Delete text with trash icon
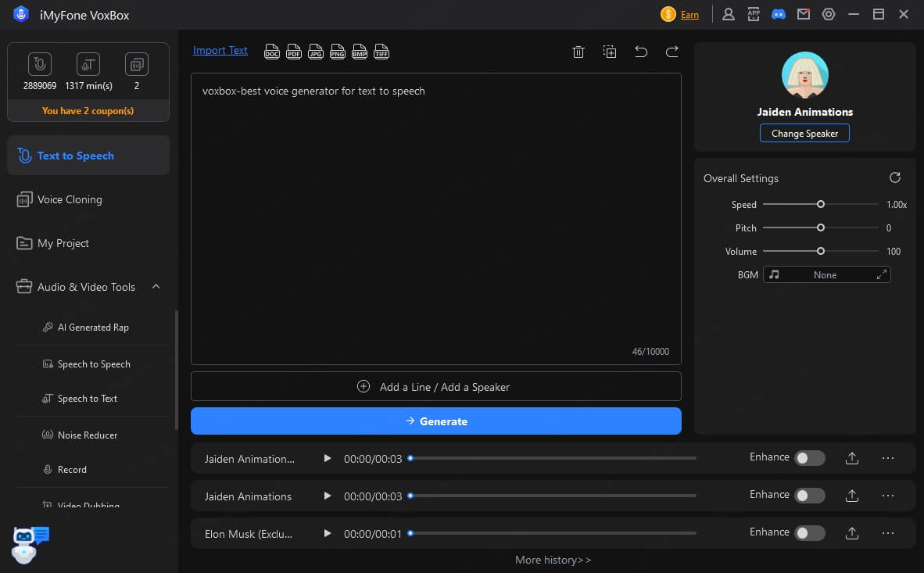Screen dimensions: 924x573 (x=578, y=52)
